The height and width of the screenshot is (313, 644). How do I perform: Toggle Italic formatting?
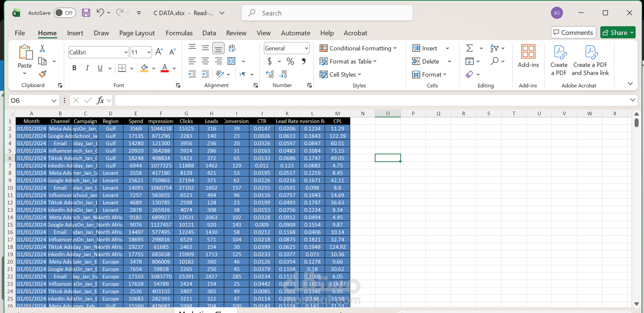coord(87,68)
